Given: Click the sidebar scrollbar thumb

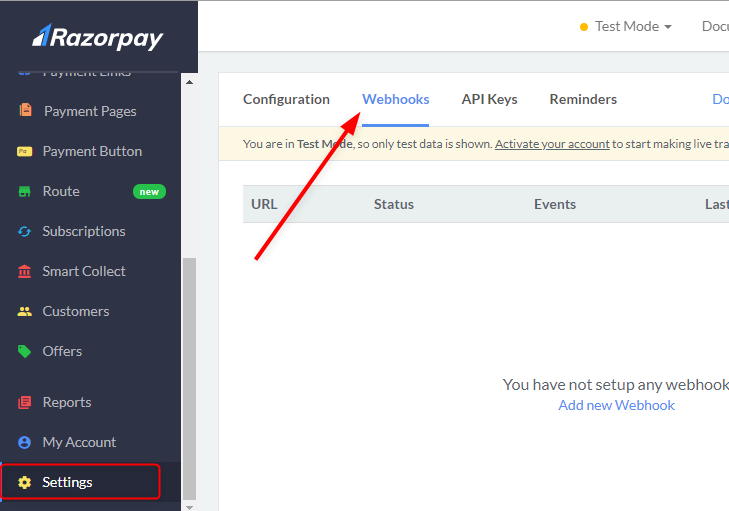Looking at the screenshot, I should (x=189, y=378).
